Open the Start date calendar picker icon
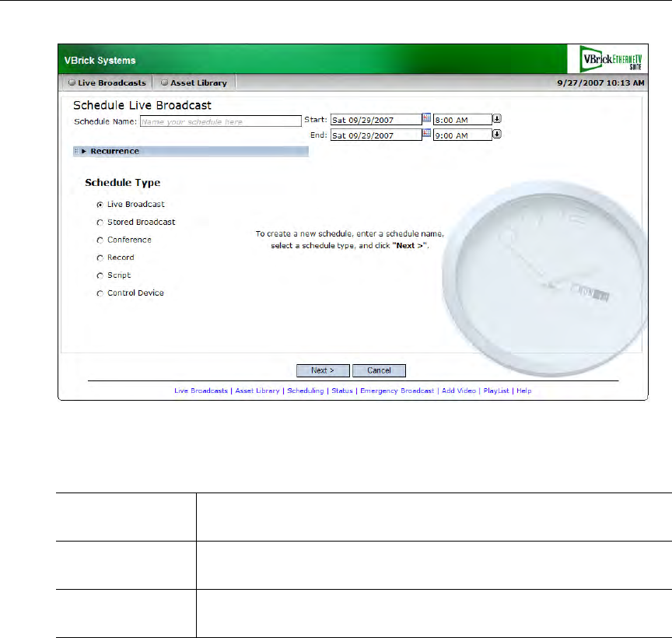The width and height of the screenshot is (672, 638). click(426, 118)
